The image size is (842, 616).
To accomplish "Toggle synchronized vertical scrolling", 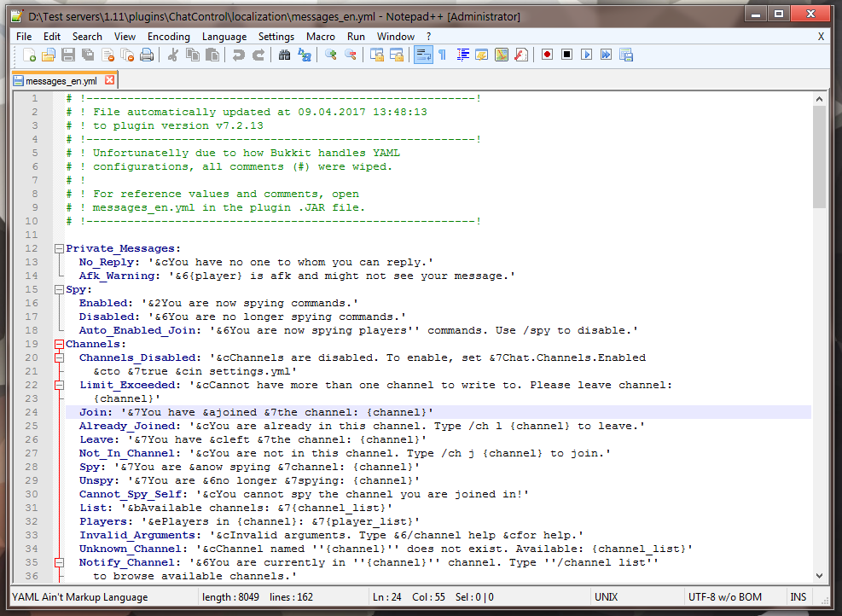I will click(x=377, y=55).
